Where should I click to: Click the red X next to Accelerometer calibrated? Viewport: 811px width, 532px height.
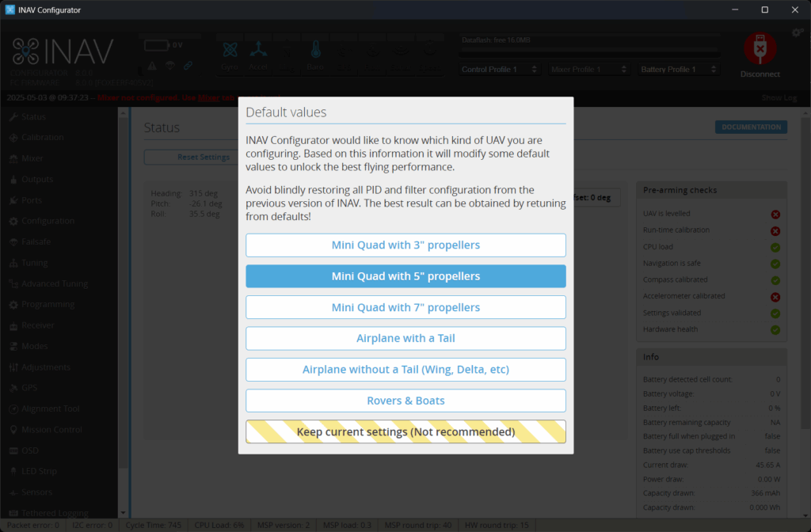click(x=775, y=298)
